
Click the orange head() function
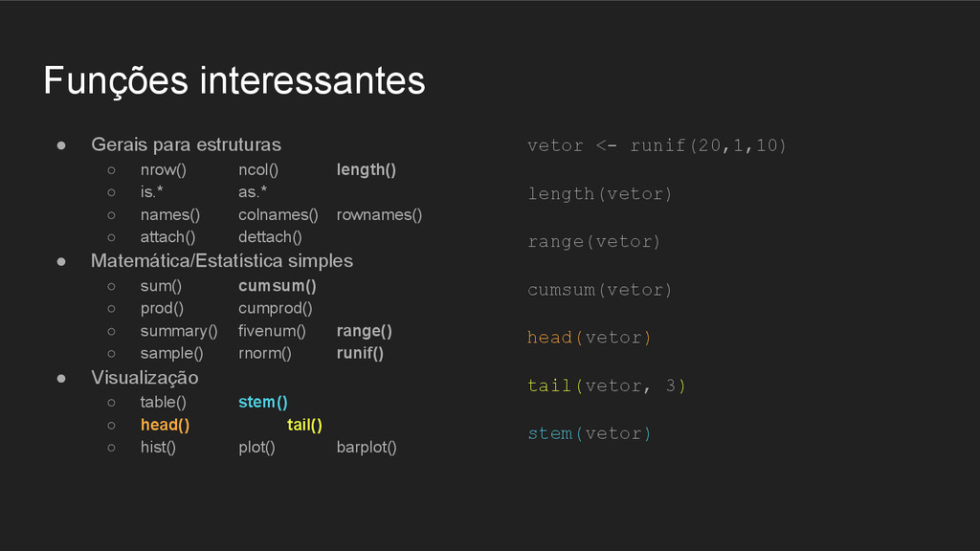[x=165, y=425]
